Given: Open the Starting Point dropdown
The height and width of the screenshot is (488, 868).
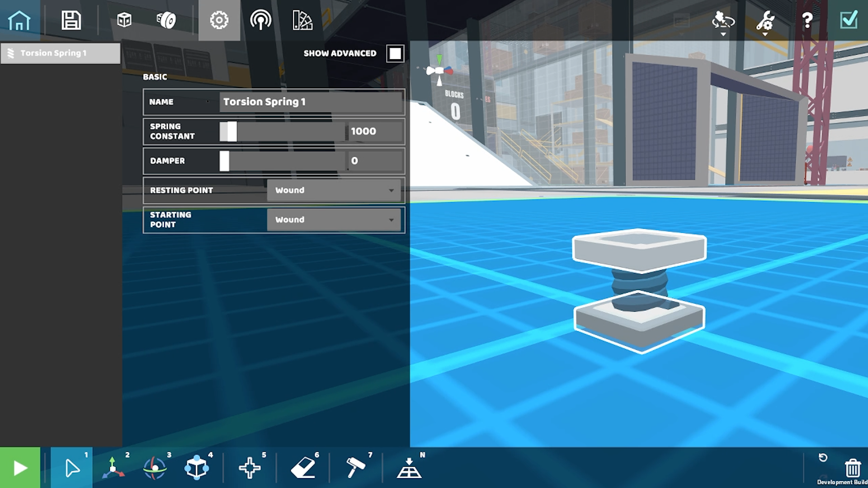Looking at the screenshot, I should tap(334, 220).
